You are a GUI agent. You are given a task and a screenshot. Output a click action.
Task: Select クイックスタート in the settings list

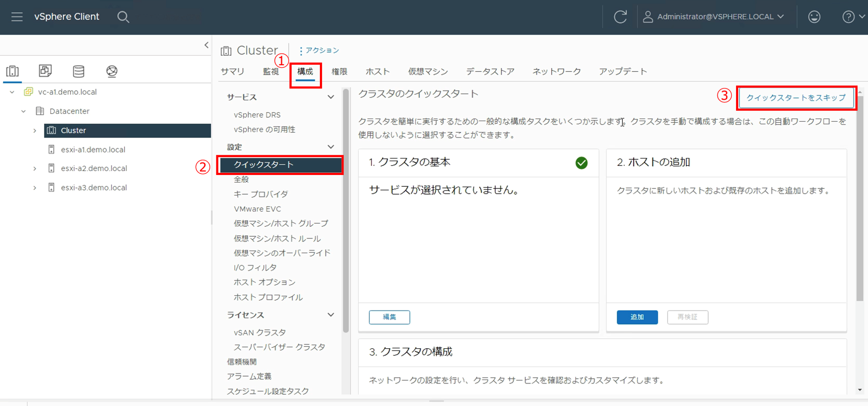281,165
